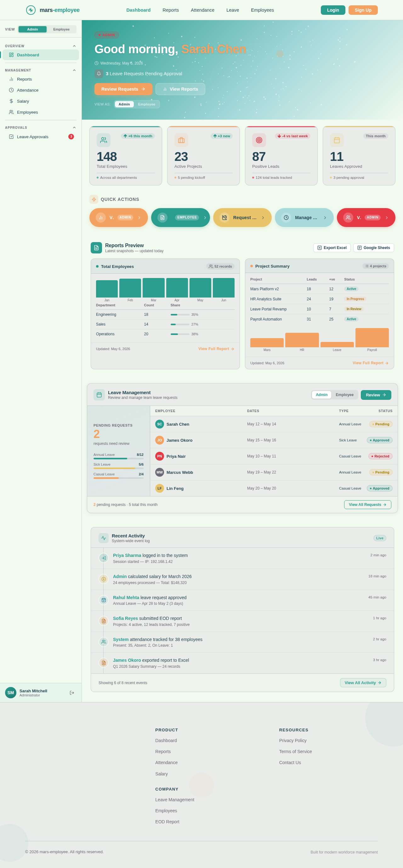
Task: Click the calendar icon beside Leave Management heading
Action: [99, 395]
